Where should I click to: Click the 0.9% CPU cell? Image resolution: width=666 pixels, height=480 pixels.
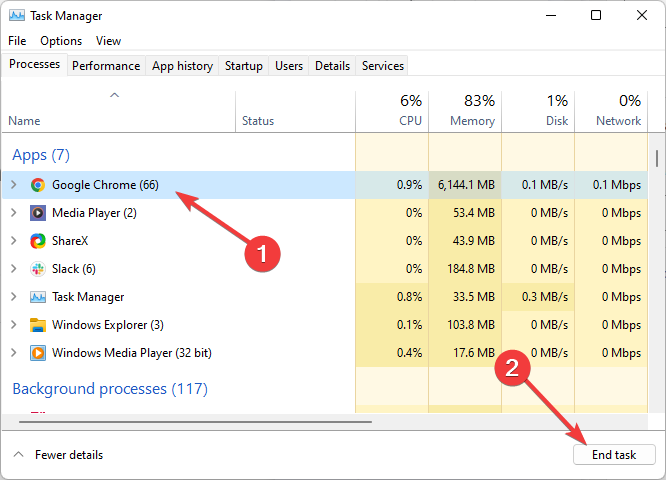pos(392,185)
